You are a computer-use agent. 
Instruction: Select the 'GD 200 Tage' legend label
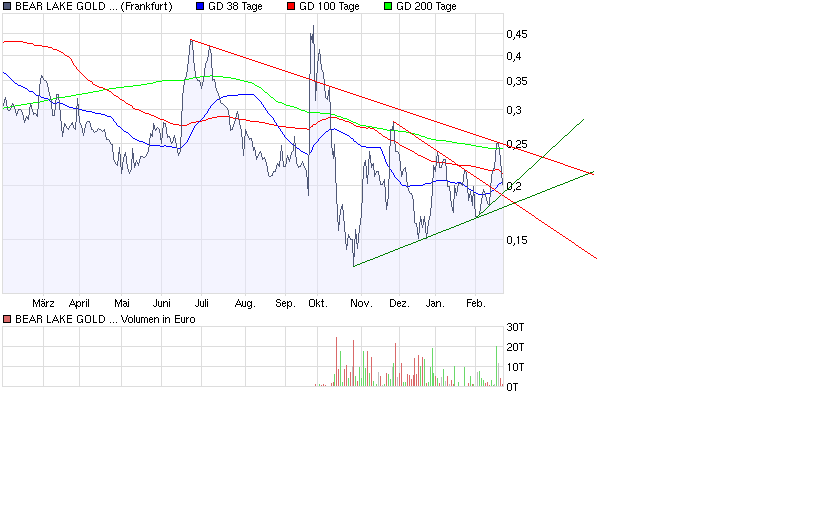coord(426,6)
